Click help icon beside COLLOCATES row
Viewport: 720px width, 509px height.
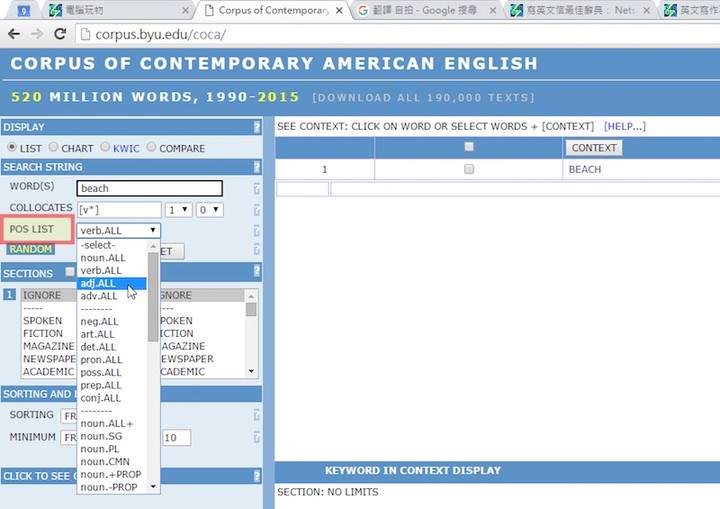pos(257,210)
